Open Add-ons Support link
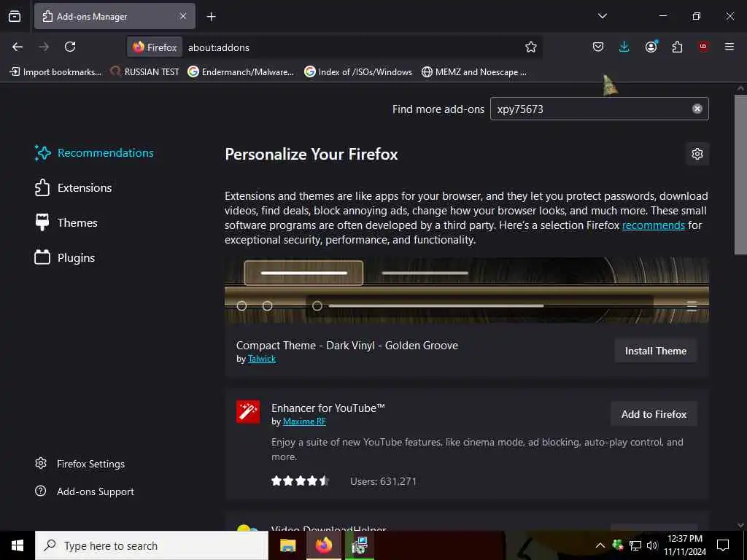The image size is (747, 560). tap(85, 491)
